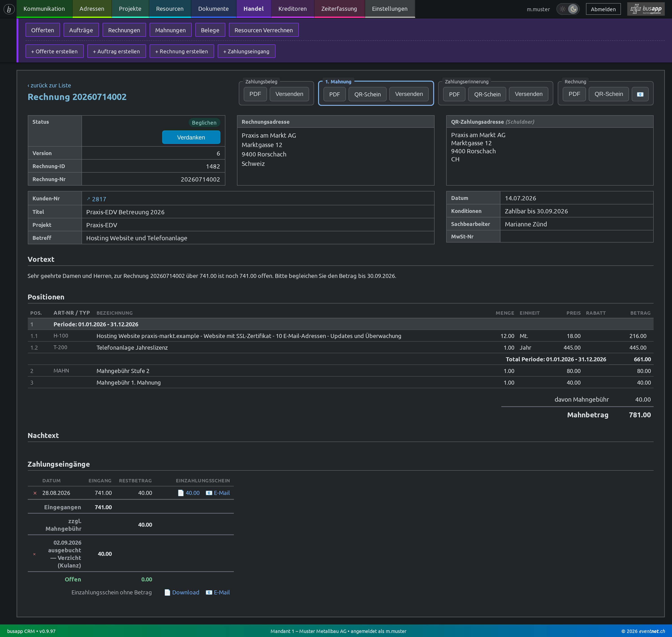This screenshot has height=637, width=672.
Task: Click + Rechnung erstellen
Action: click(x=182, y=51)
